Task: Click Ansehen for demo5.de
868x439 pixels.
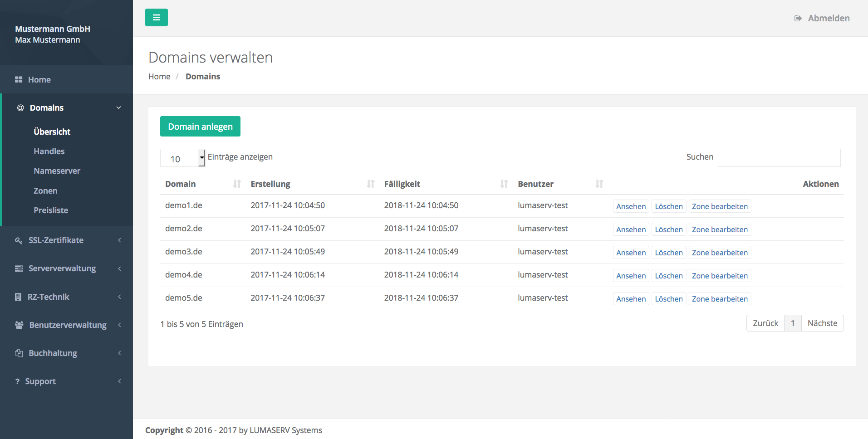Action: (631, 299)
